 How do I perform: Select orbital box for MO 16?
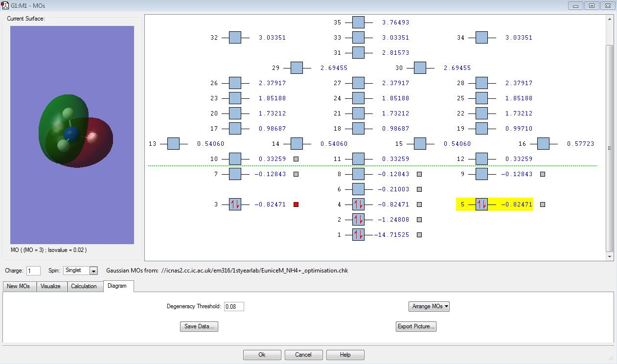[x=544, y=143]
